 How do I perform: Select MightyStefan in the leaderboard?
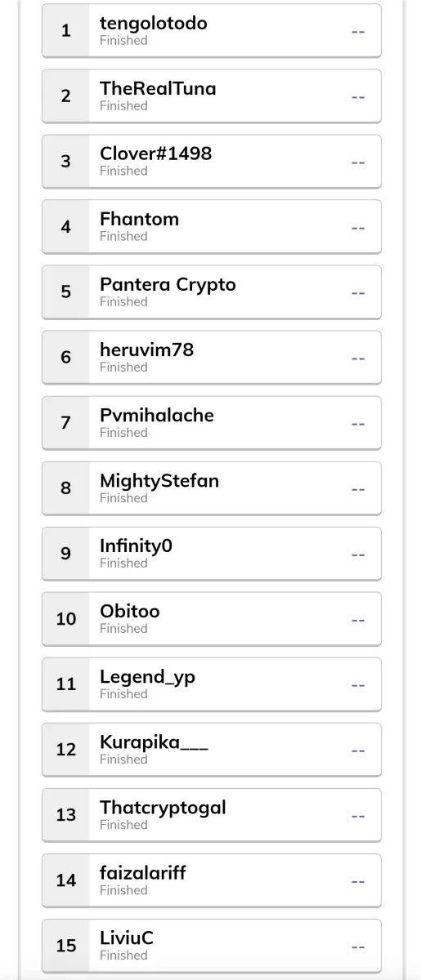pyautogui.click(x=211, y=488)
